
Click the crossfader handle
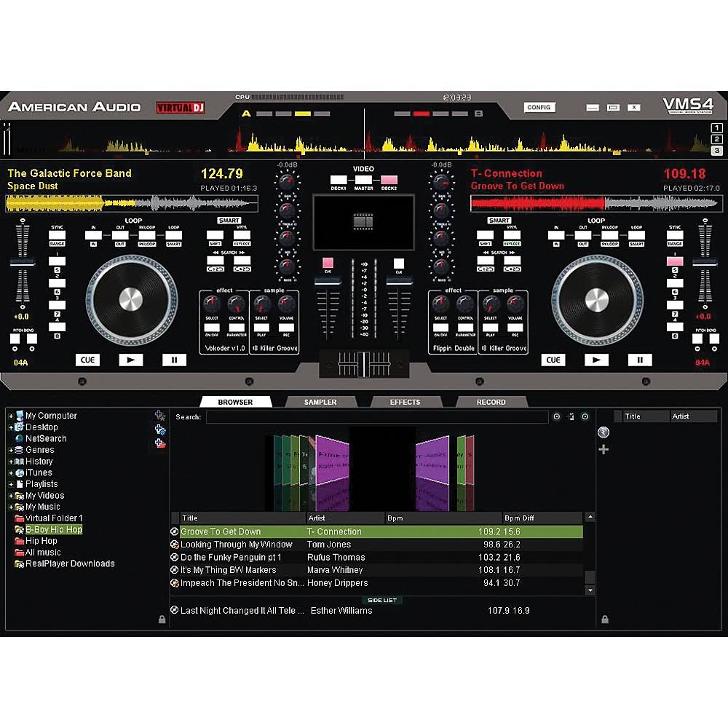tap(363, 363)
